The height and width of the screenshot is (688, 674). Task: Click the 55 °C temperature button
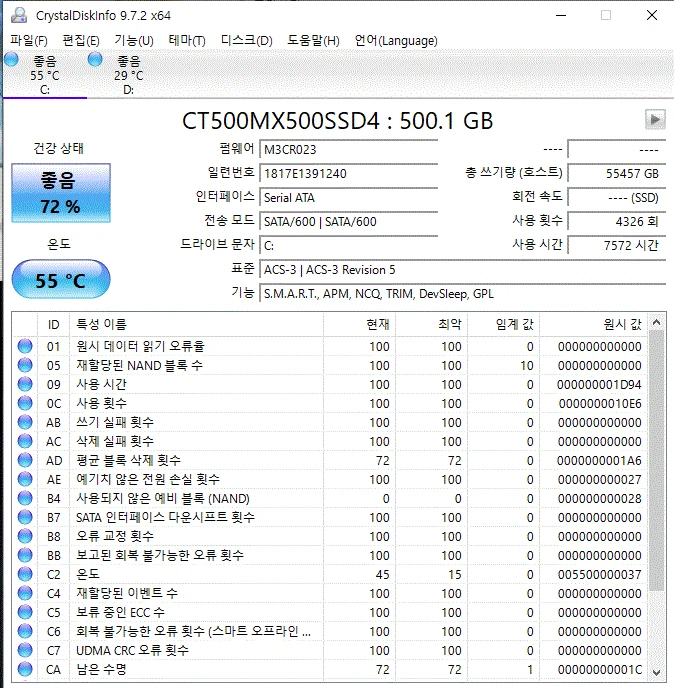pos(61,280)
